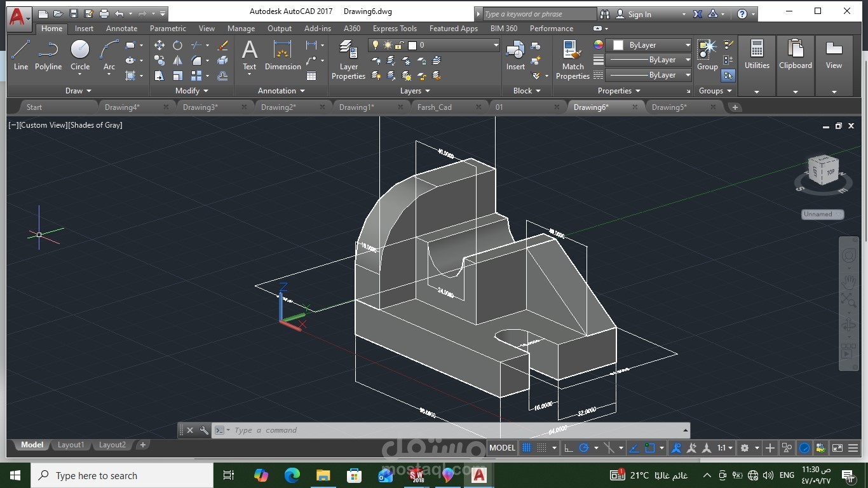Switch to the Farsh_Cad document tab
The height and width of the screenshot is (488, 868).
[x=435, y=107]
